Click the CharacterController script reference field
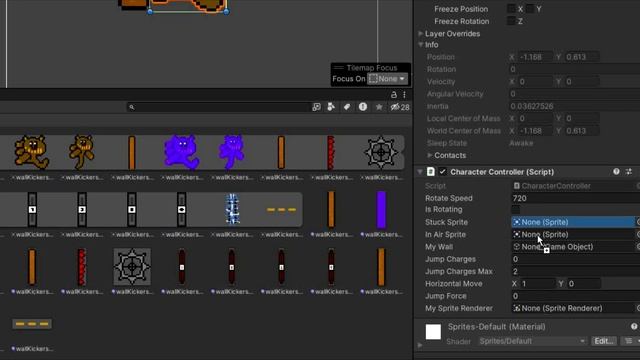Viewport: 640px width, 360px height. pos(573,186)
